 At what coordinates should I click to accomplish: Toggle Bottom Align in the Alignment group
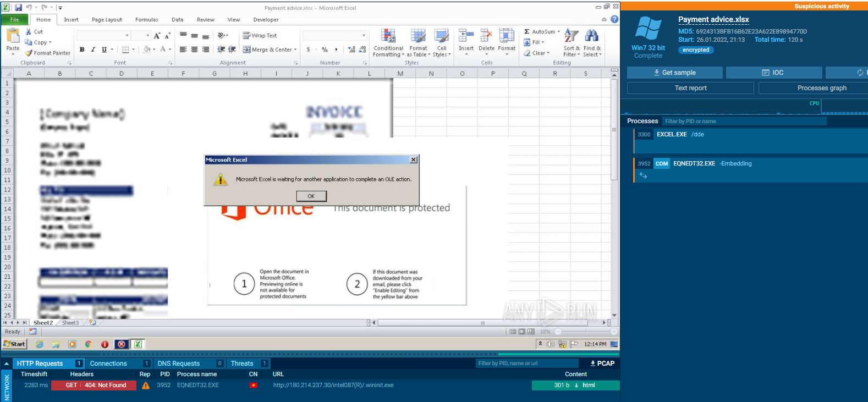tap(205, 36)
